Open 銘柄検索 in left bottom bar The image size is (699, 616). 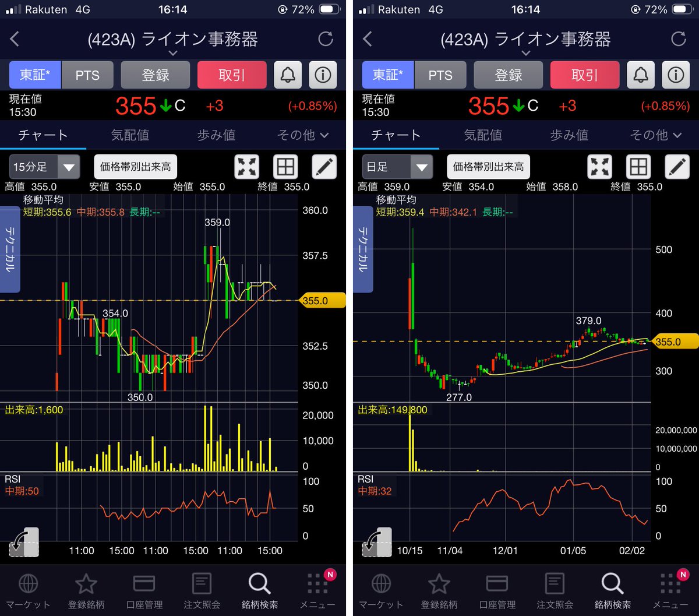260,591
